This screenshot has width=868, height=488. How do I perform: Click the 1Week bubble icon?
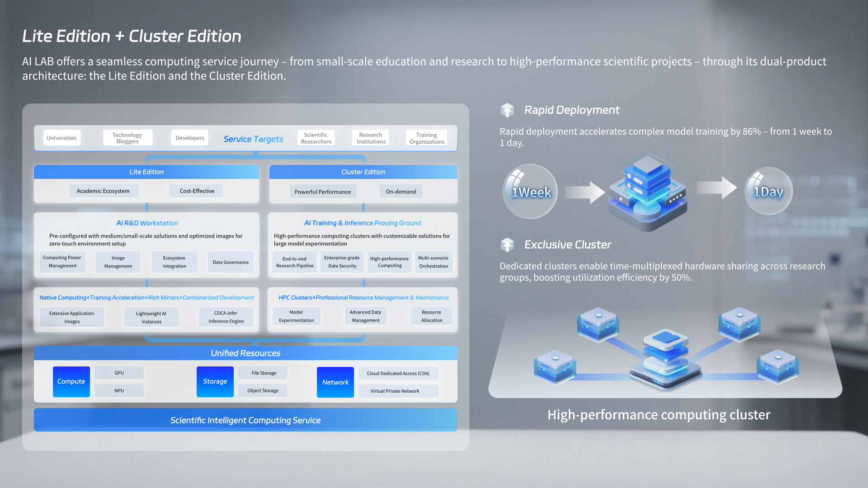click(x=531, y=192)
